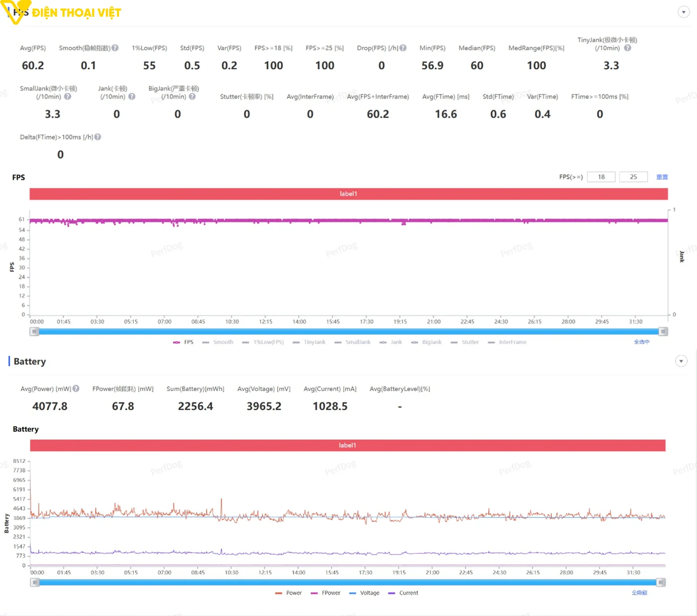Hide the Voltage line in Battery legend

364,593
